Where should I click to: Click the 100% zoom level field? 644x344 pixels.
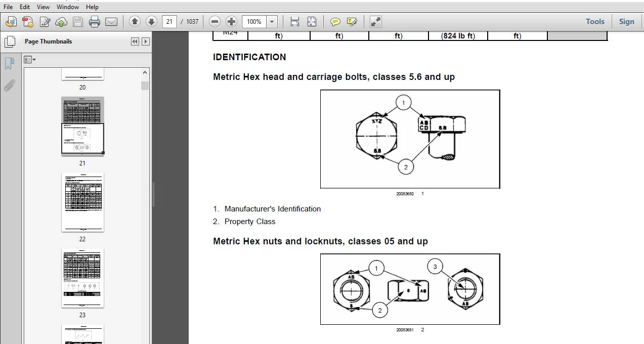pyautogui.click(x=254, y=21)
